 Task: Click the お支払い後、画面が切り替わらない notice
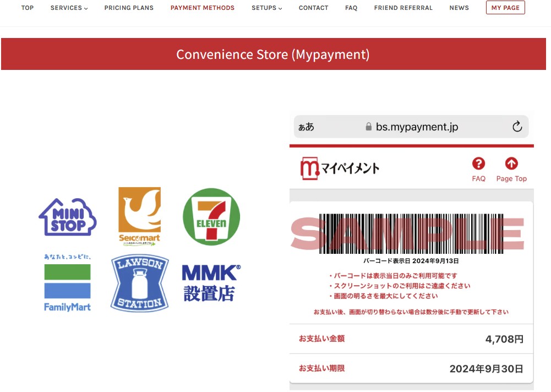411,312
